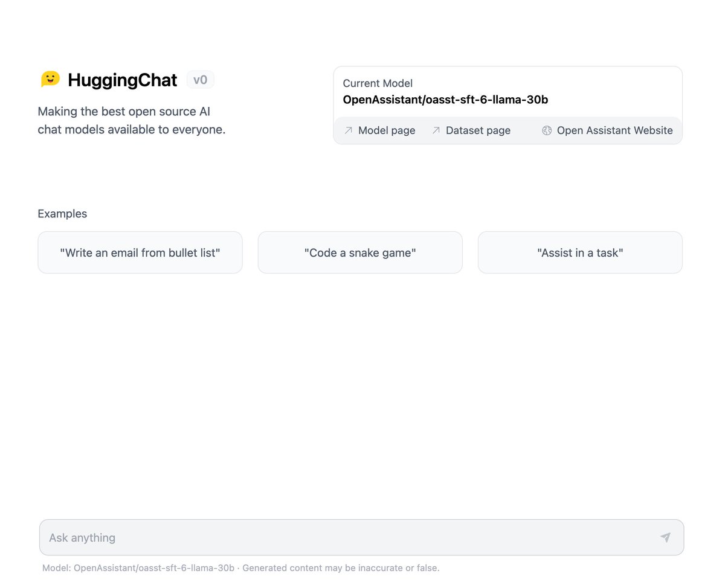Click the model disclaimer footer text
Viewport: 725px width, 588px height.
click(x=240, y=568)
